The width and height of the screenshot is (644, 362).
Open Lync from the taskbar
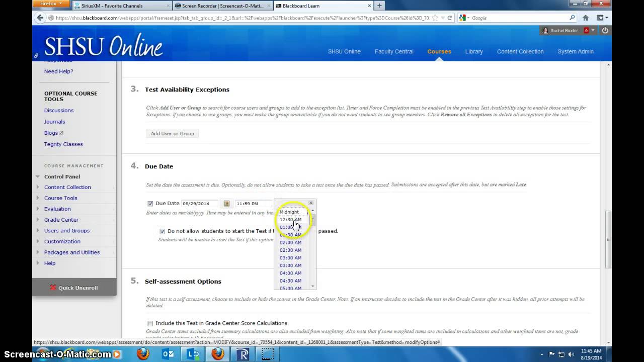click(193, 354)
